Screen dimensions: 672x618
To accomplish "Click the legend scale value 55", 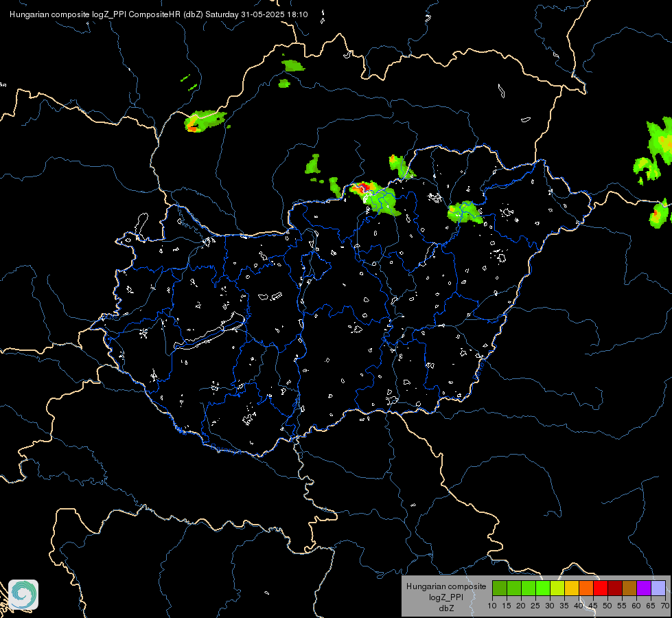I will tap(622, 606).
